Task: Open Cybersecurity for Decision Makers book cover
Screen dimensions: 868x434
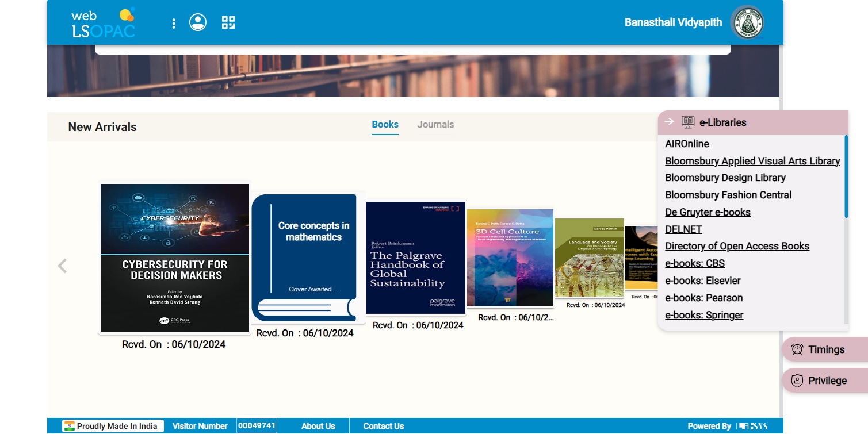Action: click(x=175, y=258)
